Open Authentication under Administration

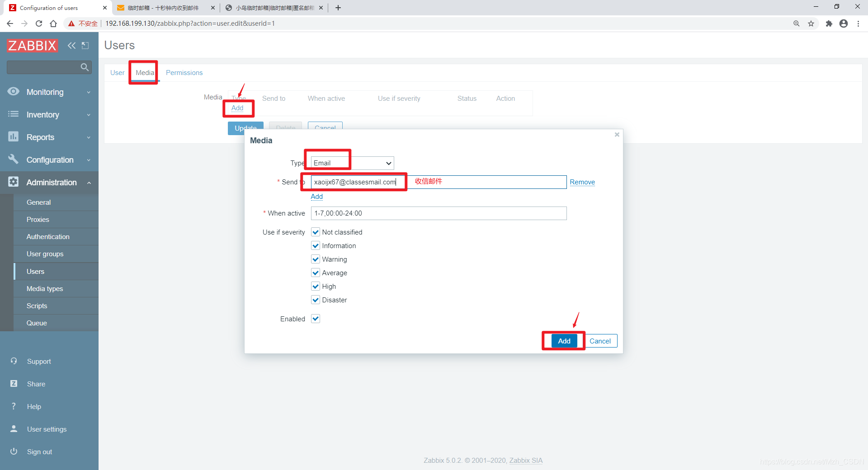pyautogui.click(x=56, y=237)
